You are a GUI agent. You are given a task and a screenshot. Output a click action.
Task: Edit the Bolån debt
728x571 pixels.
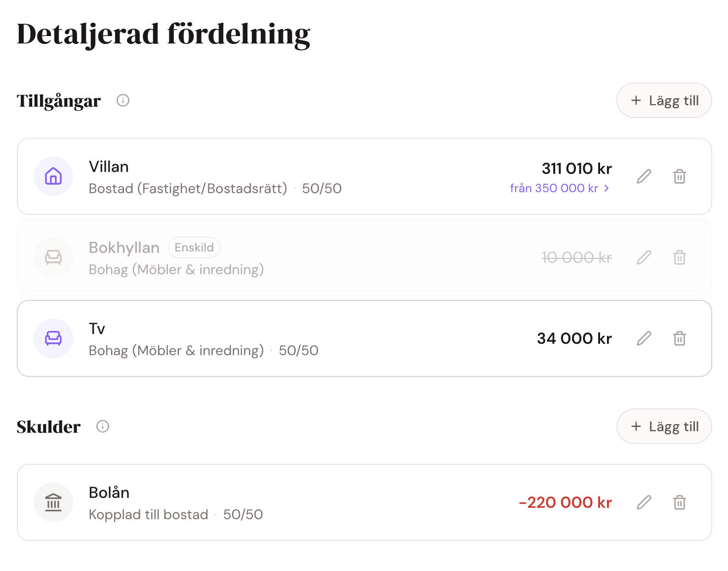click(x=644, y=502)
